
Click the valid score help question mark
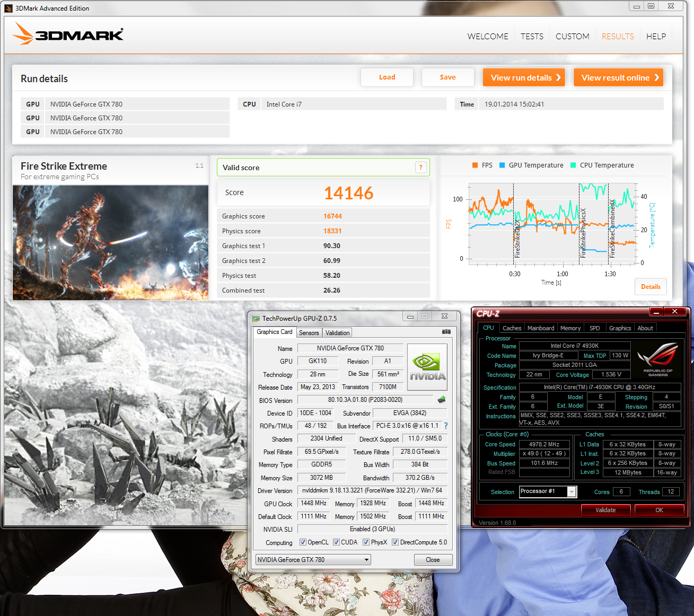click(x=420, y=168)
